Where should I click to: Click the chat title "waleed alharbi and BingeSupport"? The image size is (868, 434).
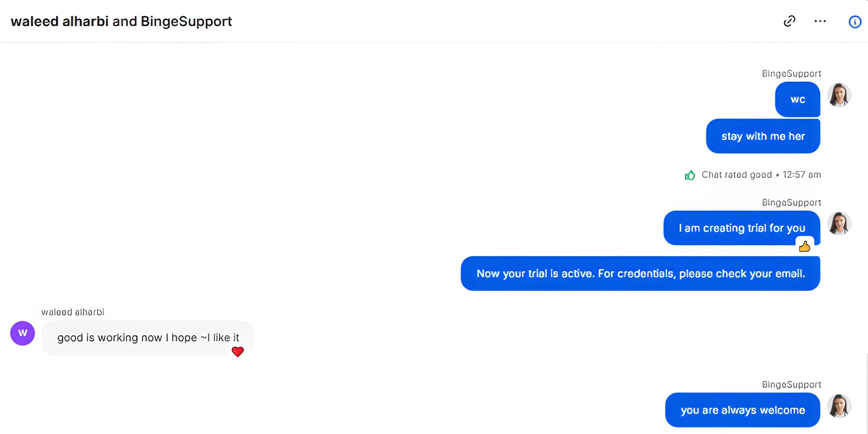(x=121, y=21)
